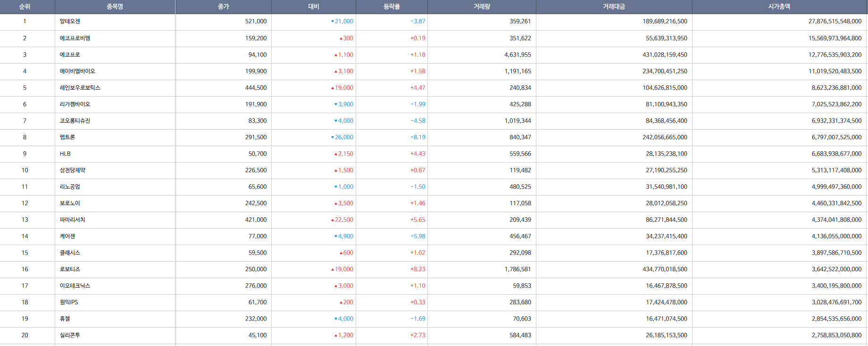The image size is (868, 346).
Task: Click the 삼천당제약 stock name
Action: pos(72,170)
